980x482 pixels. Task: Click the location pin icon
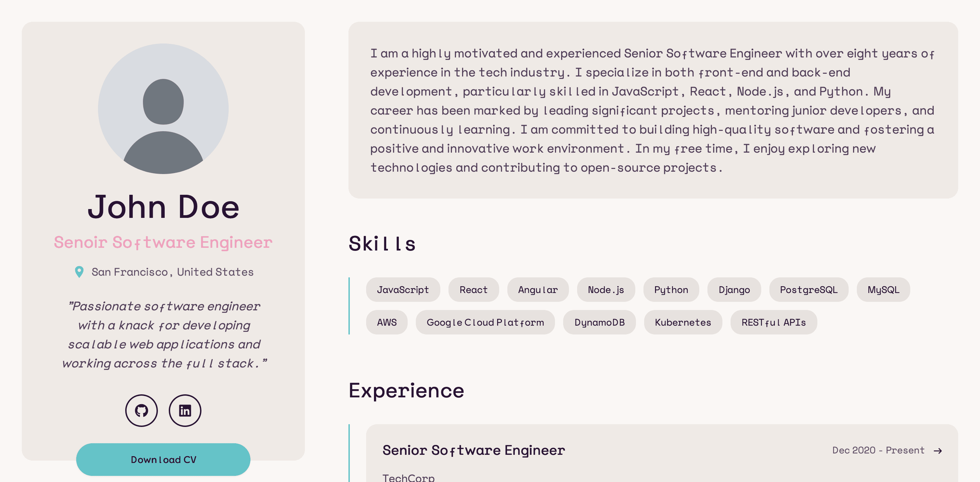[79, 272]
